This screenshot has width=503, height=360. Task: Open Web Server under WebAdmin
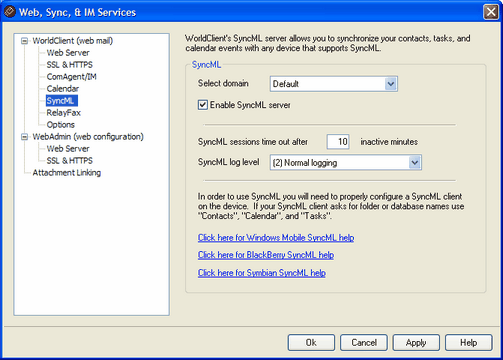(x=68, y=149)
